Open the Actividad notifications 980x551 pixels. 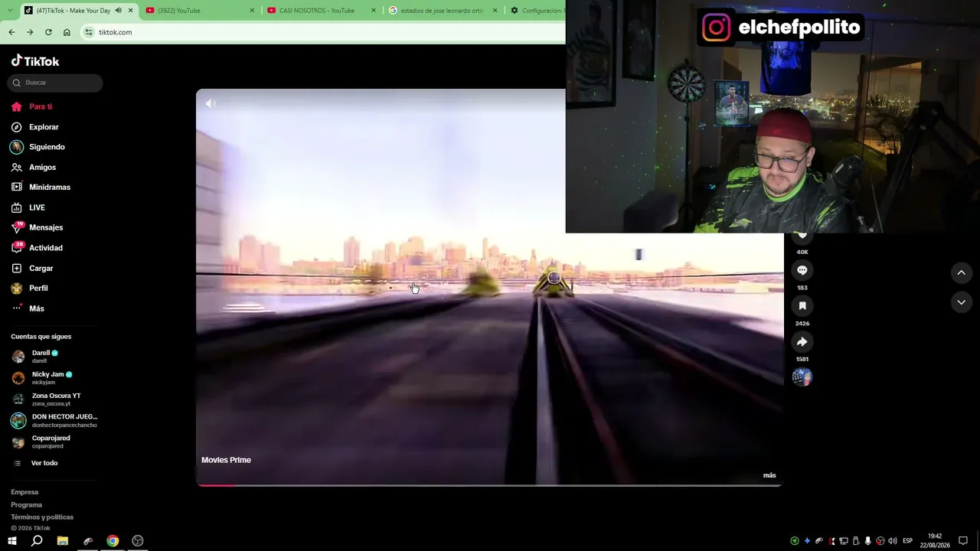click(x=38, y=248)
